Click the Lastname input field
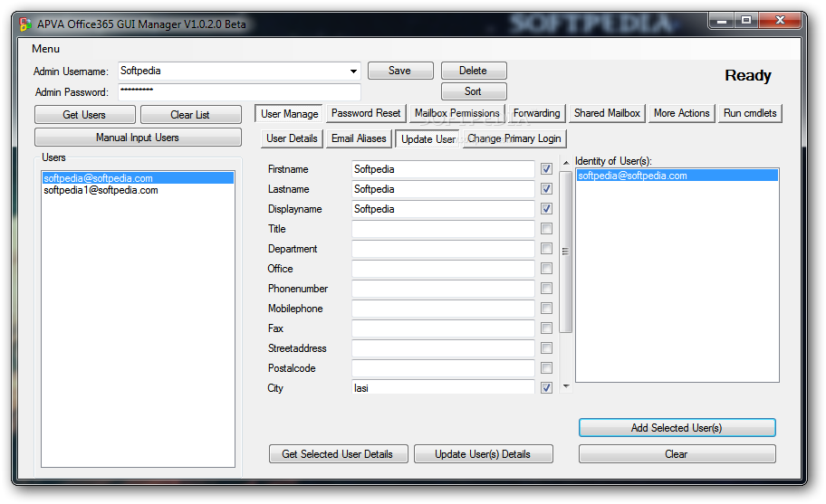This screenshot has height=504, width=826. click(443, 189)
